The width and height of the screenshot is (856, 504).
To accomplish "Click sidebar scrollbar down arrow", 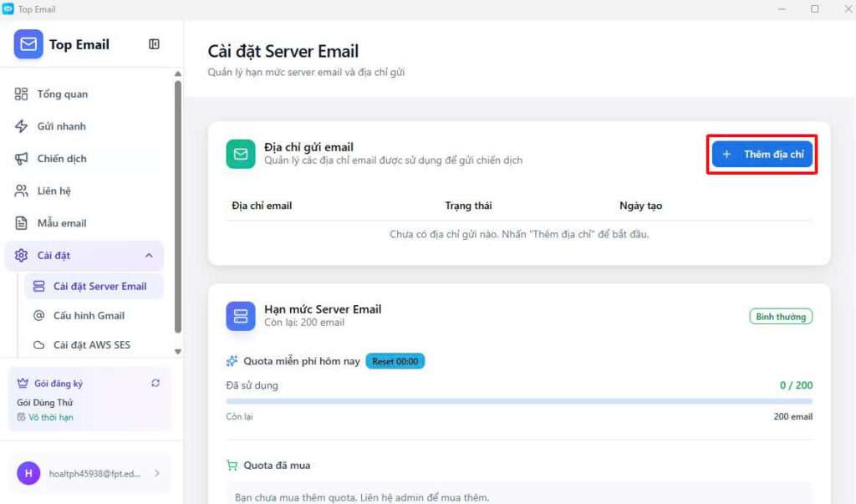I will click(178, 352).
